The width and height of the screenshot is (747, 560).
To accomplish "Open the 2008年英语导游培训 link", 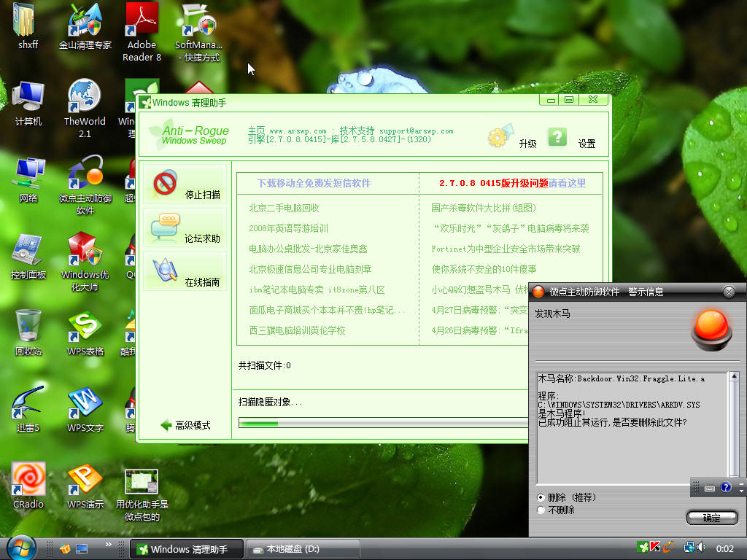I will coord(288,228).
